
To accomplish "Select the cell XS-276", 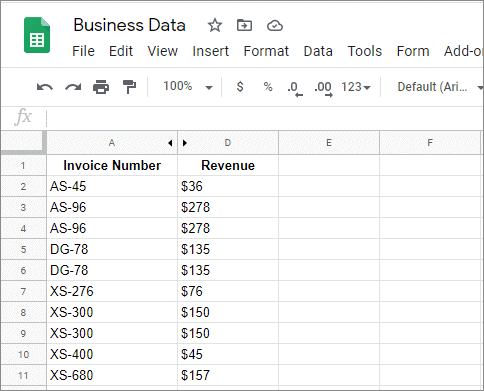I will pos(112,291).
